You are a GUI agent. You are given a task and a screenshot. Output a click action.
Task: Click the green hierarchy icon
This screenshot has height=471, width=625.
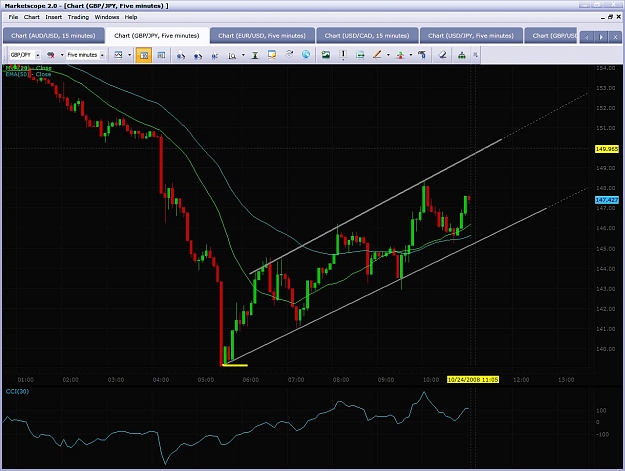(x=462, y=55)
